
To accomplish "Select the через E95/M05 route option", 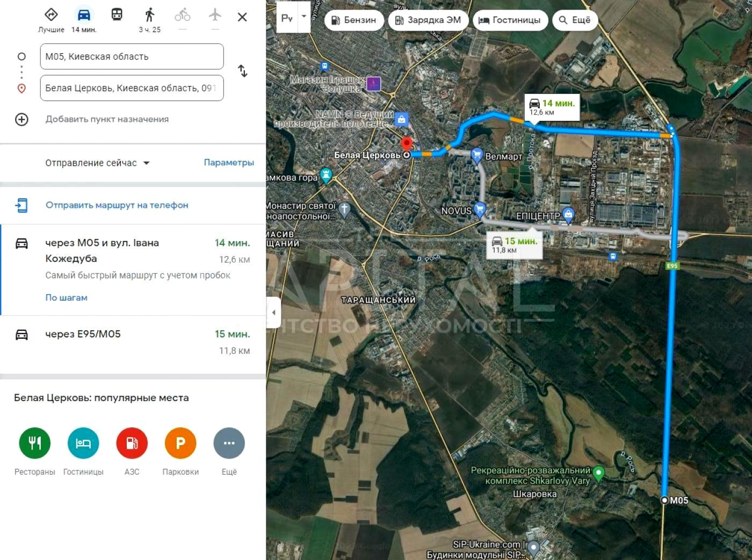I will tap(133, 342).
